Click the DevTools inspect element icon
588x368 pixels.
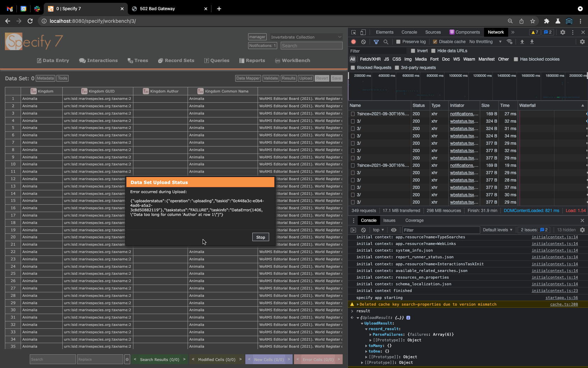tap(353, 32)
